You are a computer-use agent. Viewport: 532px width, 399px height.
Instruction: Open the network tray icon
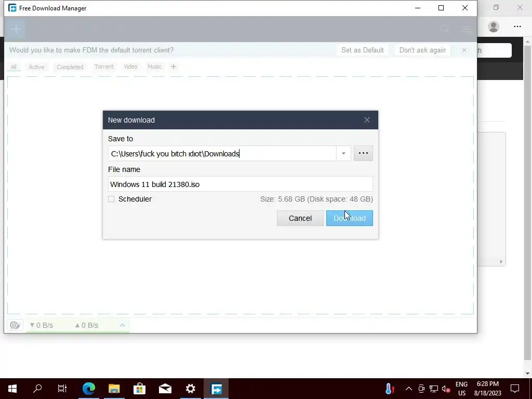point(434,389)
